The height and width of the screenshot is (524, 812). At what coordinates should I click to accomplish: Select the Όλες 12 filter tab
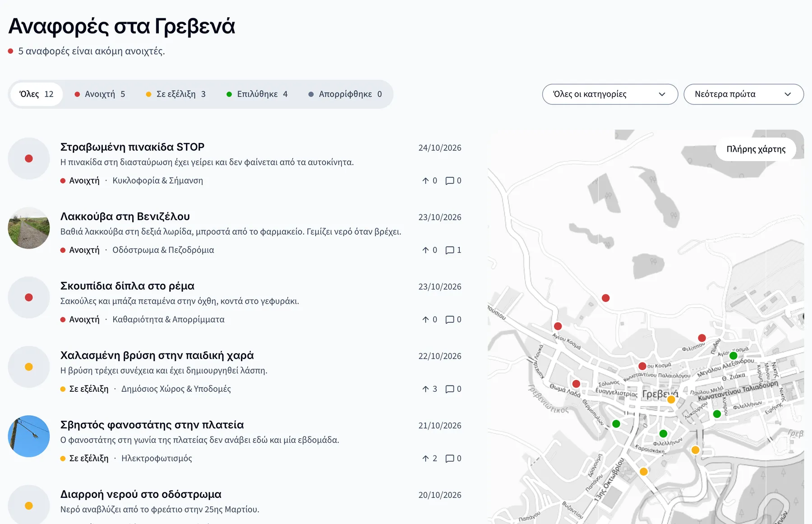(37, 94)
